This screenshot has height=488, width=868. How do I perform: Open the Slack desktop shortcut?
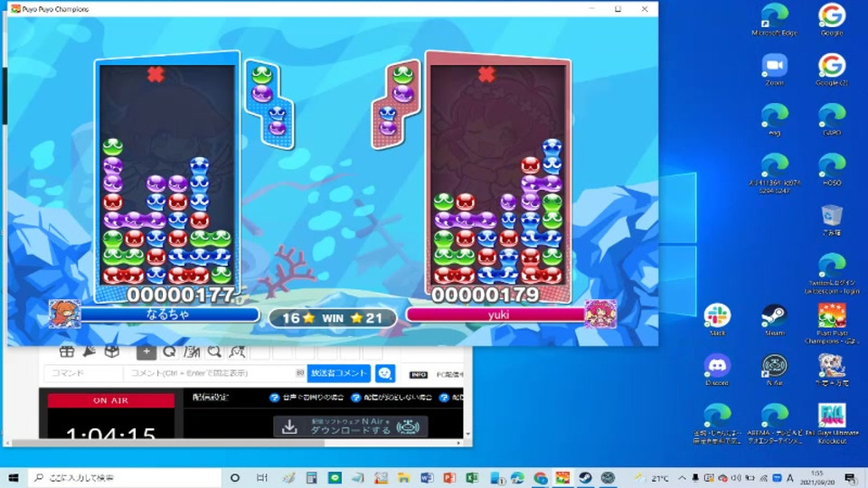[x=717, y=320]
